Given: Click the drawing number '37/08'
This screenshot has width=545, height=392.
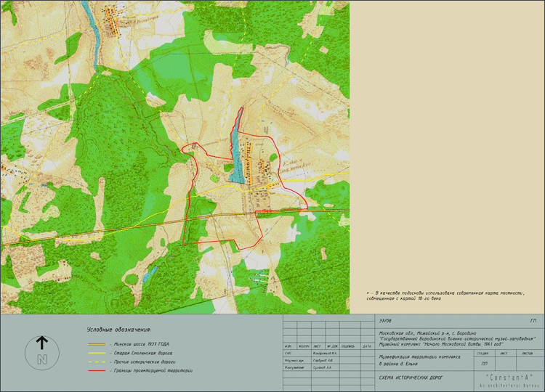Looking at the screenshot, I should tap(385, 320).
